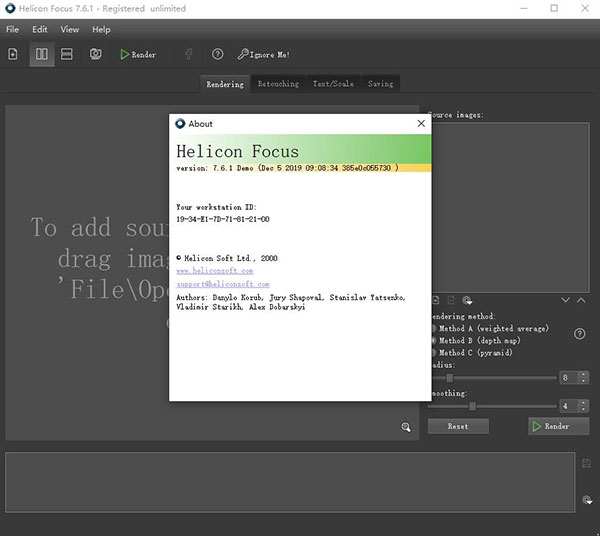Open the Help menu
600x536 pixels.
pyautogui.click(x=101, y=29)
